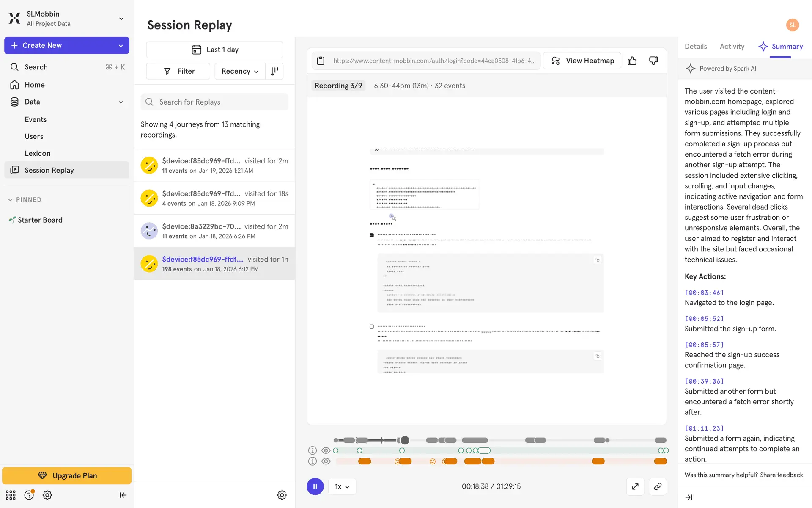The height and width of the screenshot is (508, 812).
Task: Open the 1x playback speed dropdown
Action: (x=342, y=486)
